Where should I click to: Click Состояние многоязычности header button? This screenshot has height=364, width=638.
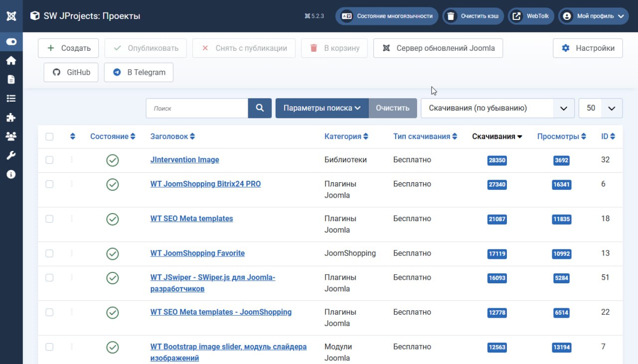387,16
